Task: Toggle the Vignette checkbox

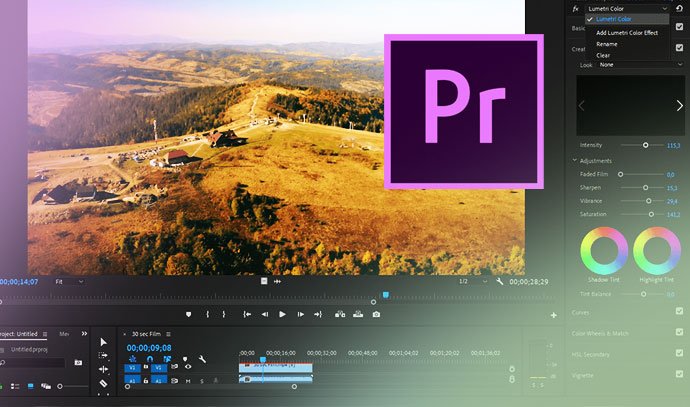Action: click(680, 375)
